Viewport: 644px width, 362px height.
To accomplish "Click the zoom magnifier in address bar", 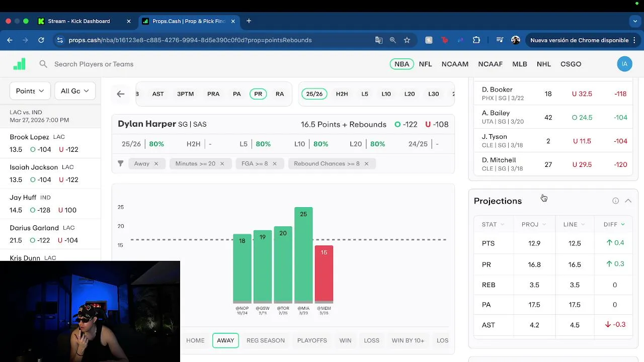I will coord(393,40).
